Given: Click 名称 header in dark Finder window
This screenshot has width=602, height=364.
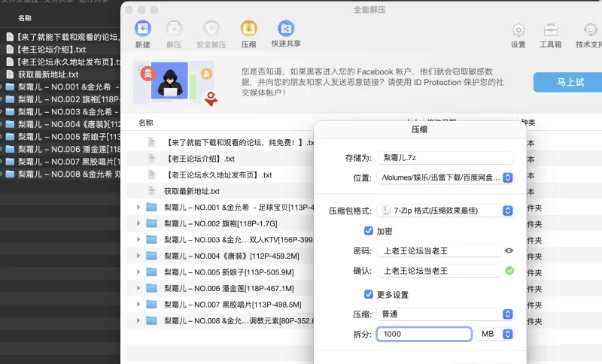Looking at the screenshot, I should point(25,18).
